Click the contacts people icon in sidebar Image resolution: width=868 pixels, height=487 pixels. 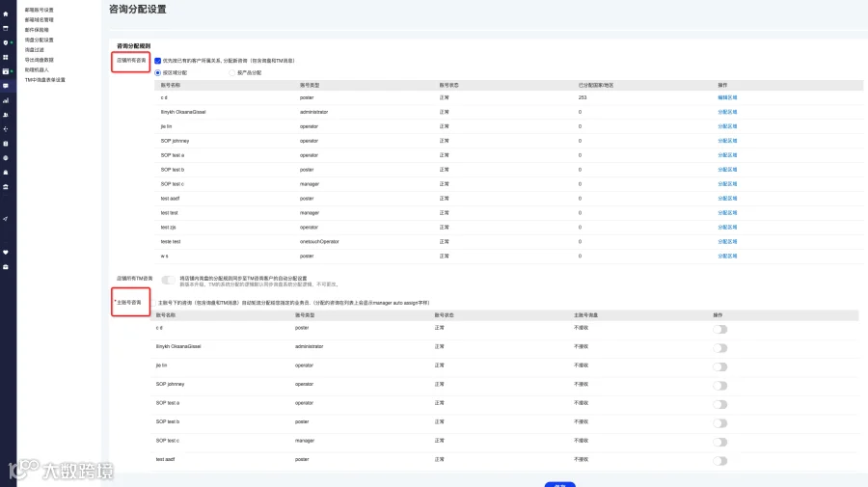pos(6,115)
